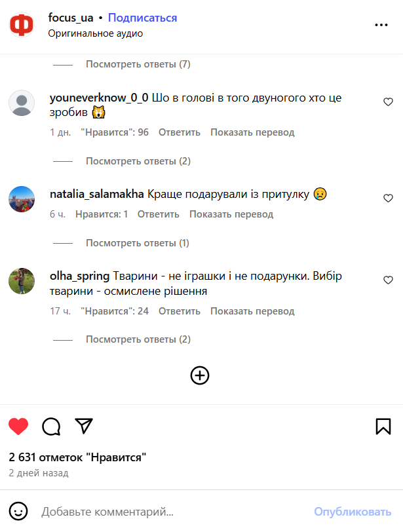This screenshot has width=403, height=532.
Task: Expand replies under natalia_salamakha's comment
Action: 137,243
